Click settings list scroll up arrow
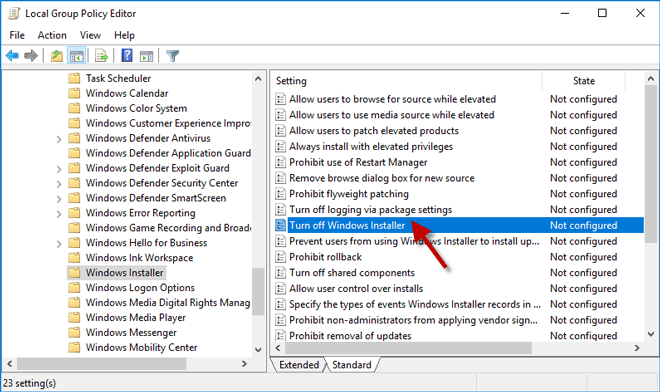The width and height of the screenshot is (660, 392). [651, 79]
